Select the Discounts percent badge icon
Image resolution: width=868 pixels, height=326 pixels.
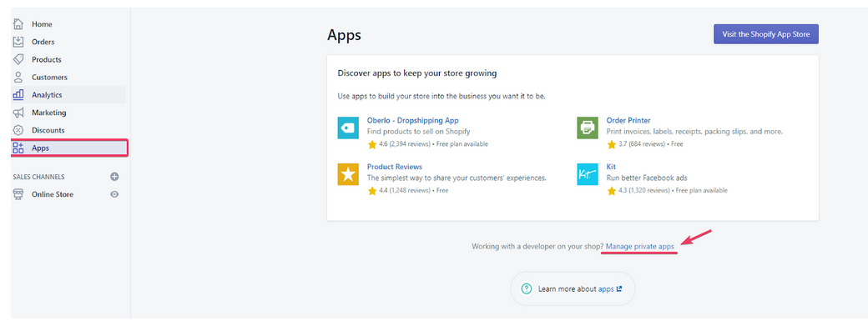18,130
